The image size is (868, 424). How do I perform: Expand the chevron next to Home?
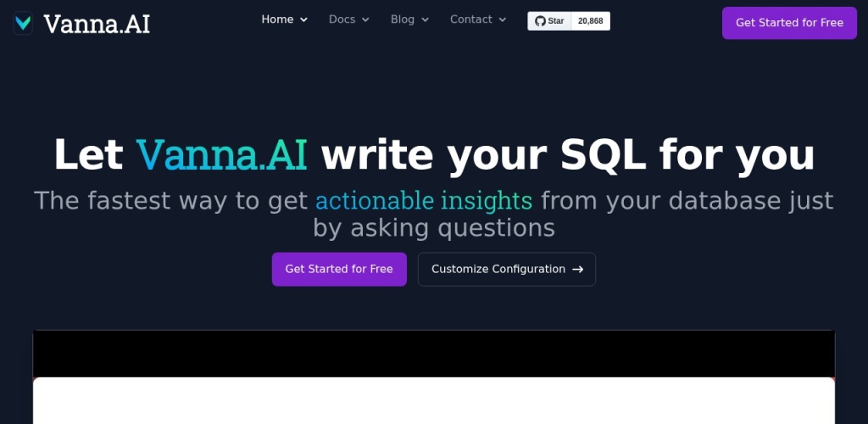tap(304, 20)
